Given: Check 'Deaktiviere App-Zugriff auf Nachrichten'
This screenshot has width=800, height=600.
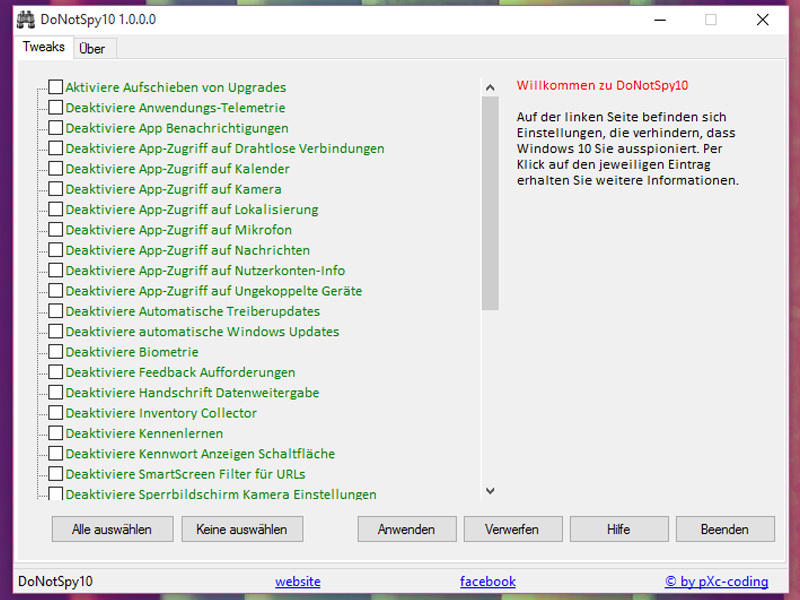Looking at the screenshot, I should [56, 250].
